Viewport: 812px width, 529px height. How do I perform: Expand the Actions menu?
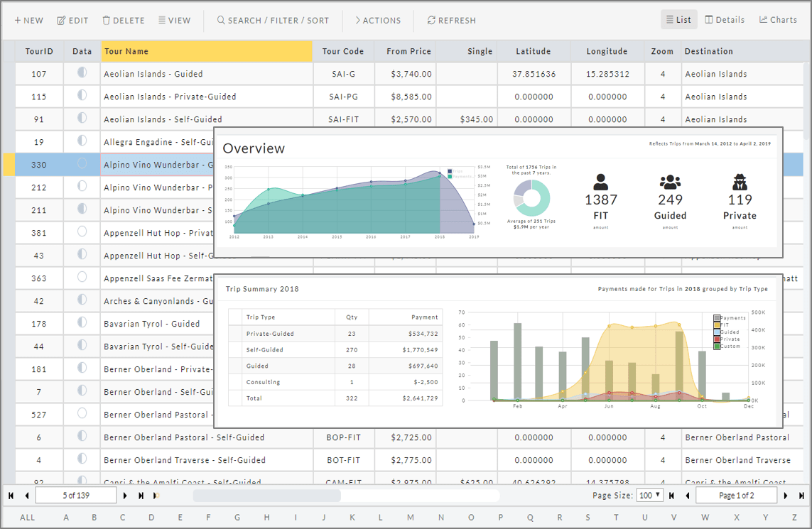[x=377, y=21]
